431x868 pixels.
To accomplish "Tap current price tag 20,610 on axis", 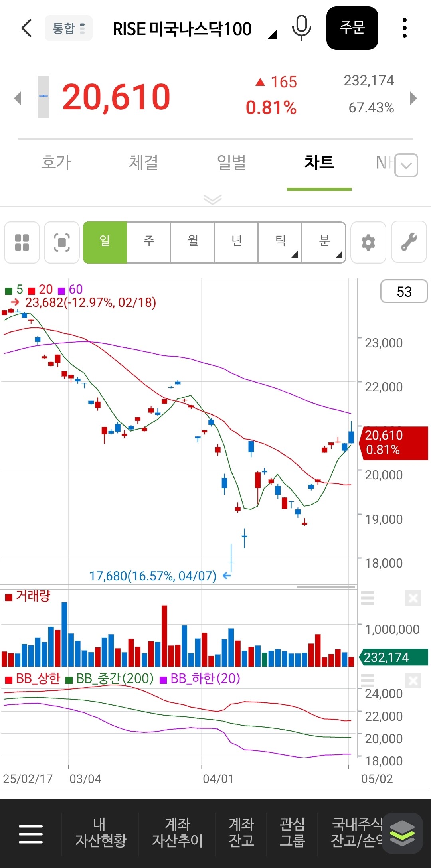I will pos(393,443).
